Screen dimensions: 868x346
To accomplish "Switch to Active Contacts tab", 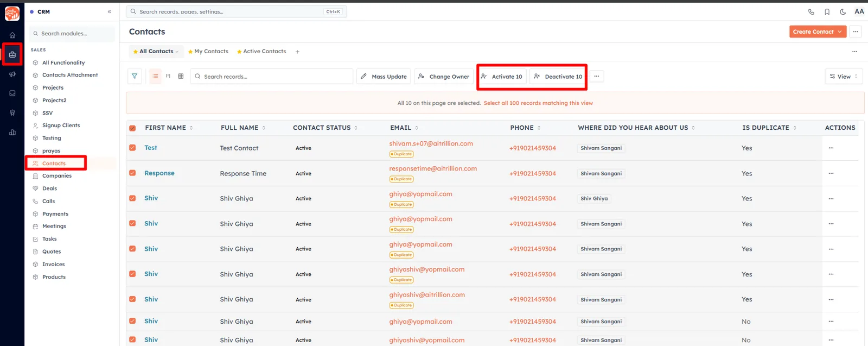I will (261, 52).
